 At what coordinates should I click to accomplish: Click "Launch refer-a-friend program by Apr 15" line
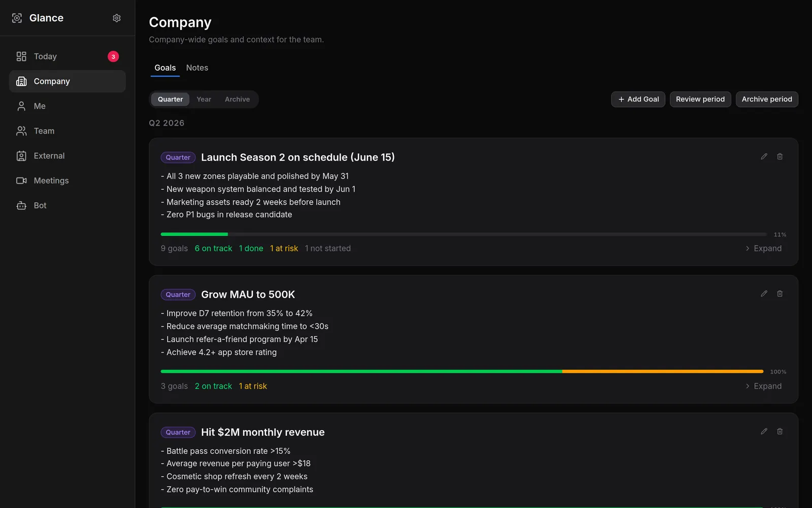click(x=240, y=339)
